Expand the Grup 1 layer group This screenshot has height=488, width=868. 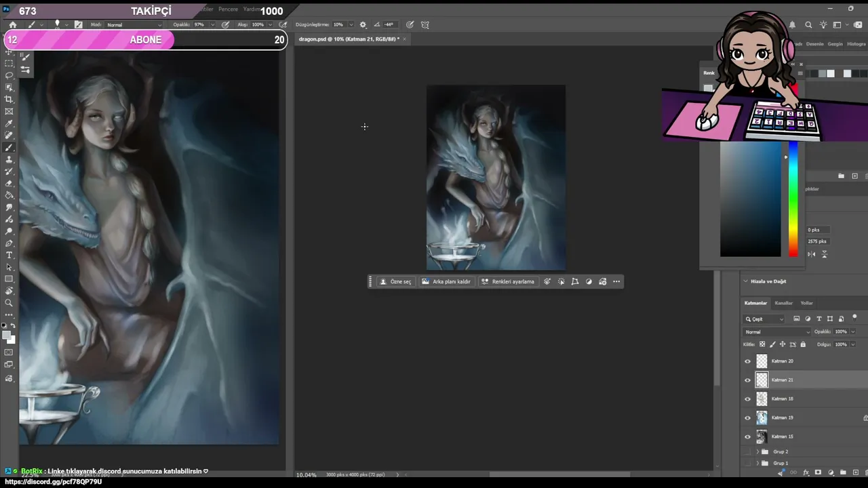click(x=757, y=463)
